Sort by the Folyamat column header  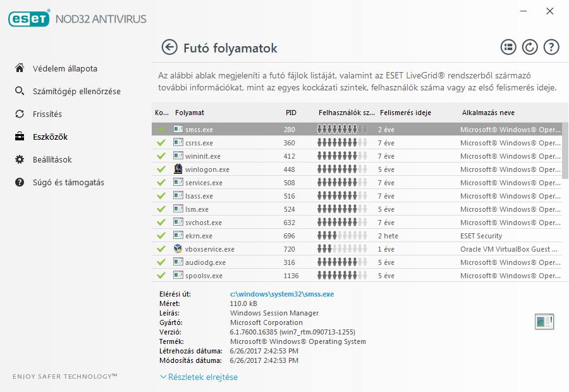click(x=190, y=113)
